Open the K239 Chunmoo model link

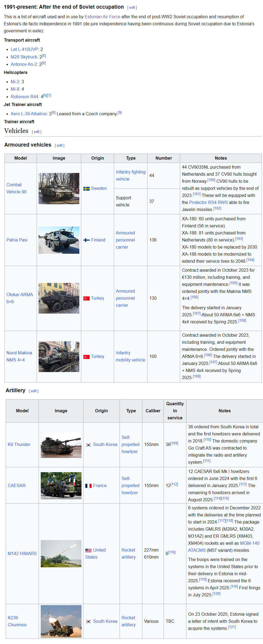(17, 621)
